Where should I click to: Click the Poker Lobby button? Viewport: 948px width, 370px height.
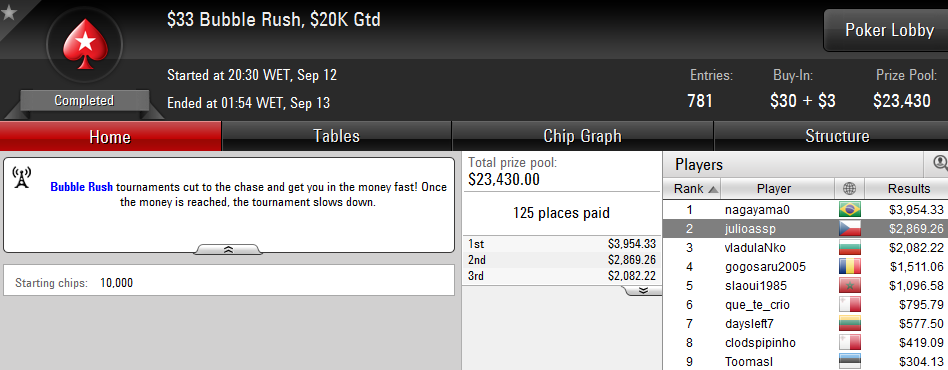(x=889, y=30)
